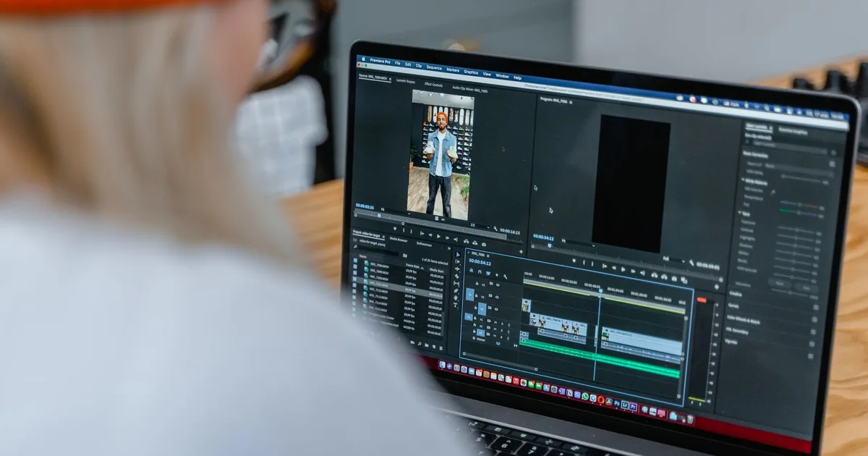Image resolution: width=868 pixels, height=456 pixels.
Task: Open Source monitor 1/2 resolution dropdown
Action: tap(480, 227)
